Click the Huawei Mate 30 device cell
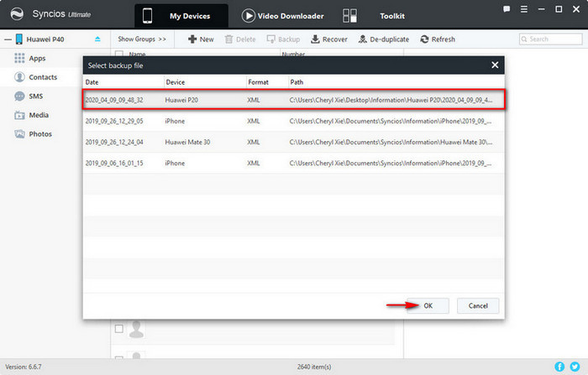The width and height of the screenshot is (588, 375). coord(187,142)
